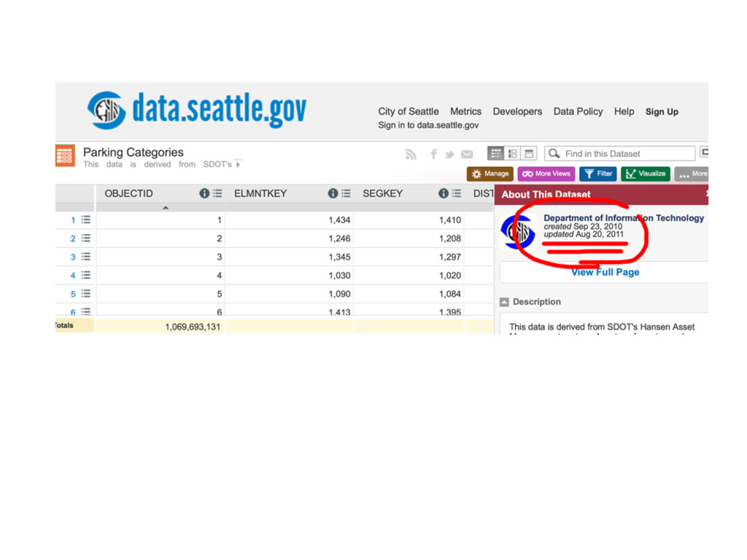Collapse the Description section
The height and width of the screenshot is (560, 747).
pos(504,302)
